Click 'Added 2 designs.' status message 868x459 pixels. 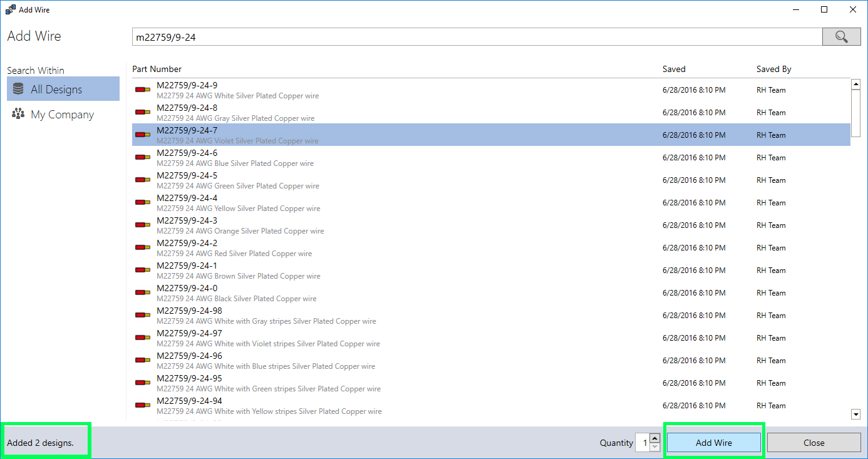pos(40,443)
